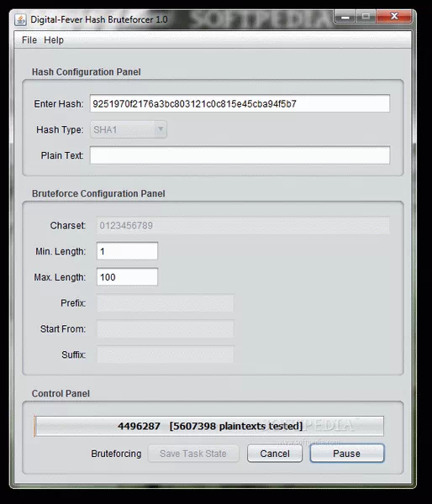Click the Control Panel heading
This screenshot has height=504, width=432.
coord(61,393)
